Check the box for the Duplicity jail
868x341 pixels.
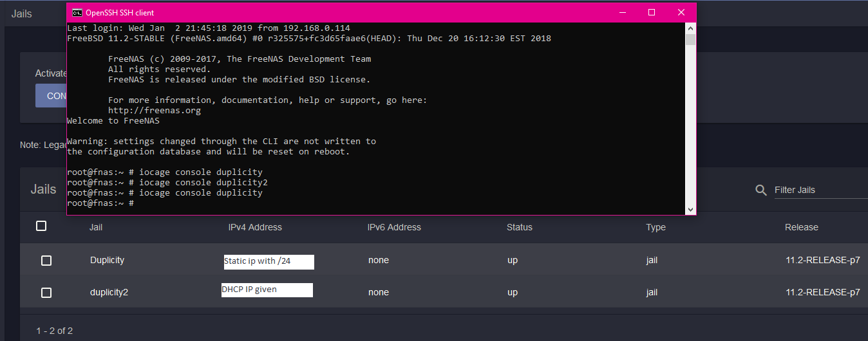(x=46, y=261)
